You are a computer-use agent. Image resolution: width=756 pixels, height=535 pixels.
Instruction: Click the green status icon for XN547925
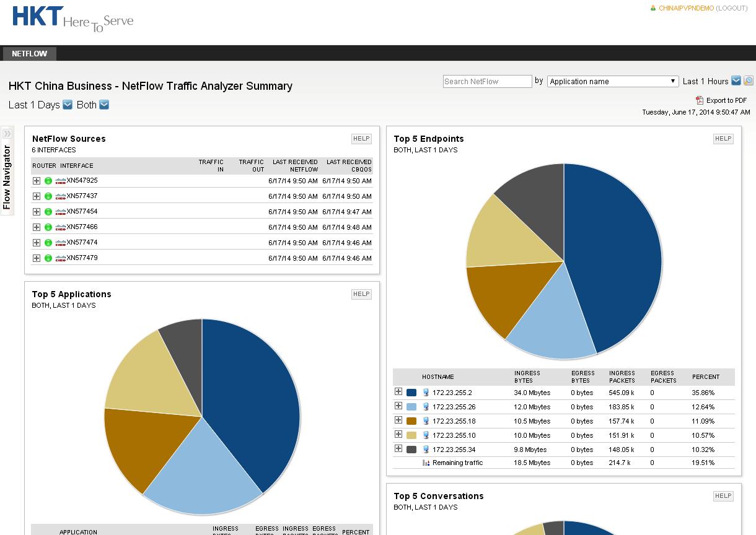pos(48,181)
